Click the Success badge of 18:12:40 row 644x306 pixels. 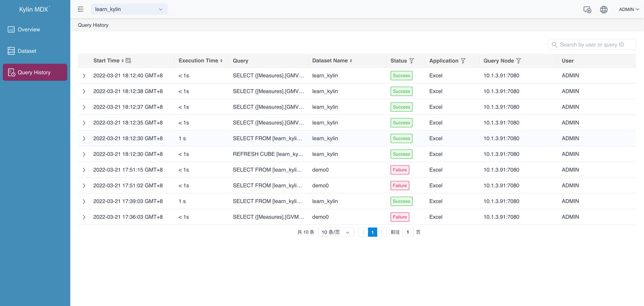402,76
